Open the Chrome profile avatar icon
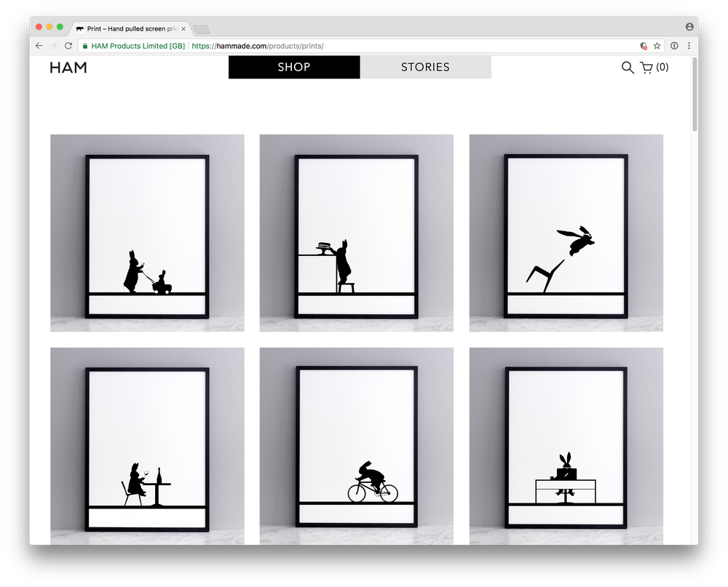The width and height of the screenshot is (728, 587). click(x=689, y=27)
